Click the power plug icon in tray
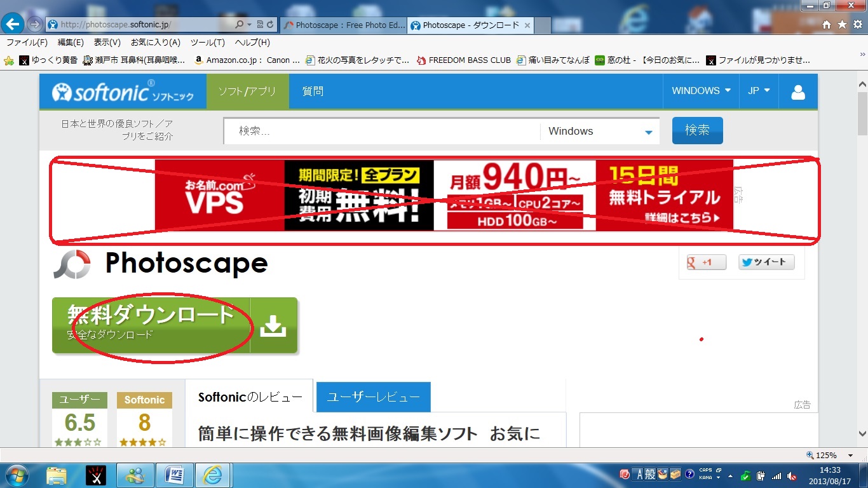The width and height of the screenshot is (868, 488). 761,475
